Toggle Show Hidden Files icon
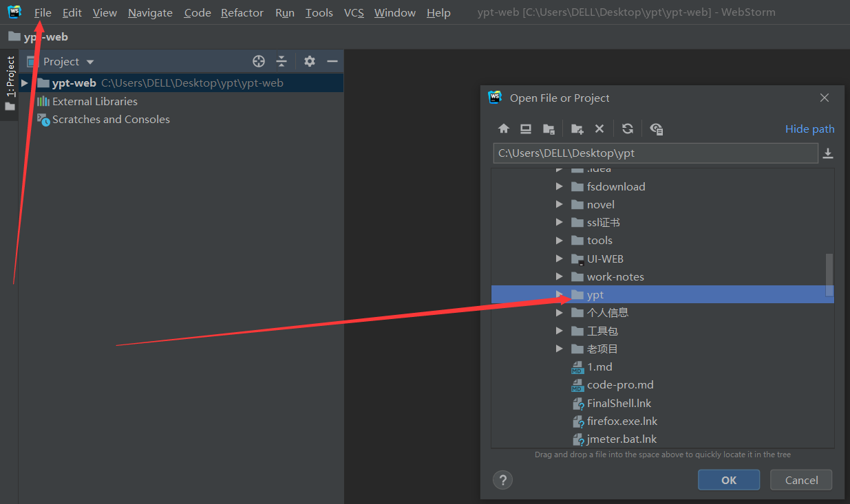 click(x=656, y=129)
